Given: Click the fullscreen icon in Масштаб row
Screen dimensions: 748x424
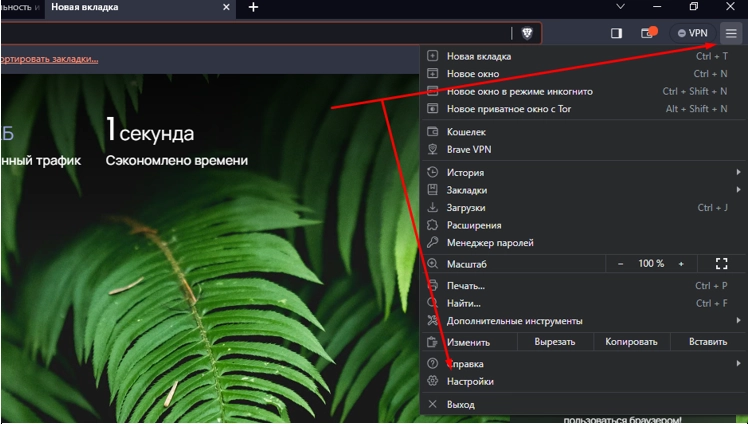Looking at the screenshot, I should click(x=721, y=264).
